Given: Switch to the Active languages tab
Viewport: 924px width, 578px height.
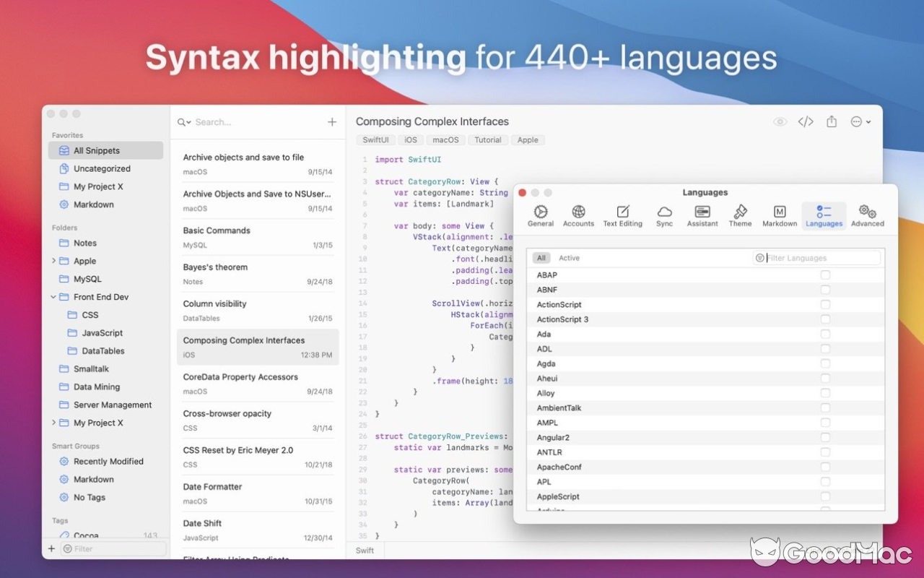Looking at the screenshot, I should coord(569,258).
